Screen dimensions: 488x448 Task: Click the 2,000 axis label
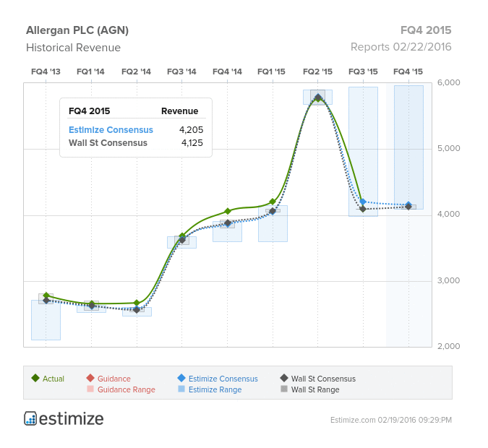pos(448,346)
